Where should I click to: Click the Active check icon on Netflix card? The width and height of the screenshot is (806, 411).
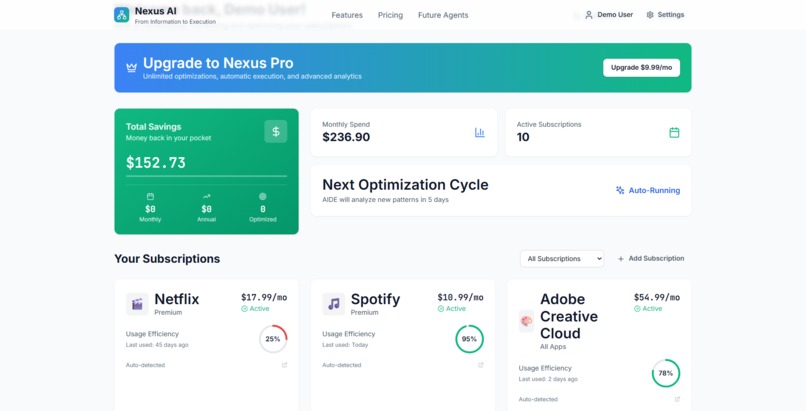click(245, 309)
